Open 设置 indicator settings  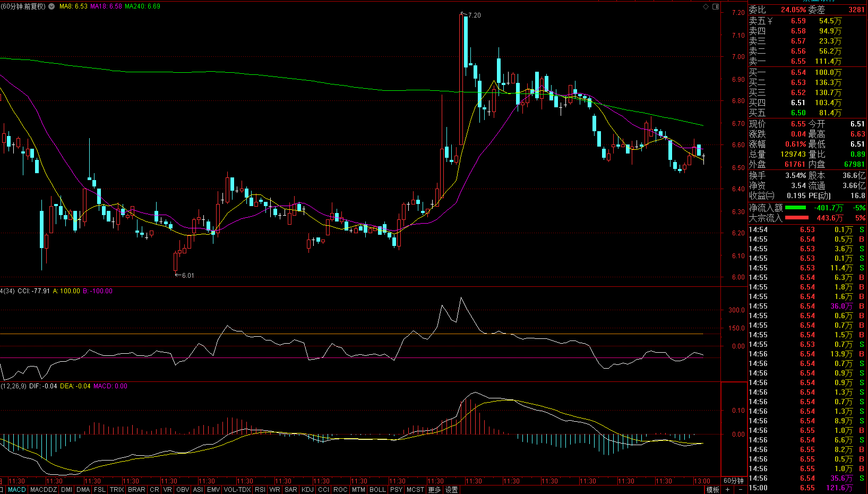(x=451, y=490)
